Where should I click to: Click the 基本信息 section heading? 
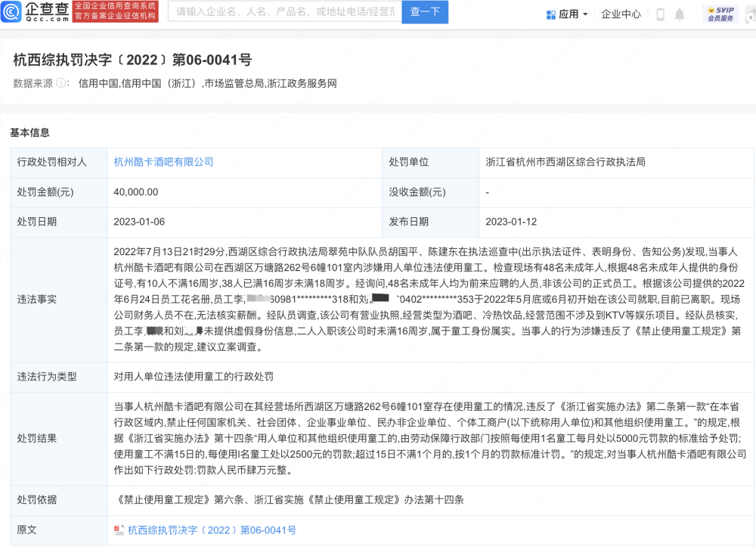pos(29,132)
